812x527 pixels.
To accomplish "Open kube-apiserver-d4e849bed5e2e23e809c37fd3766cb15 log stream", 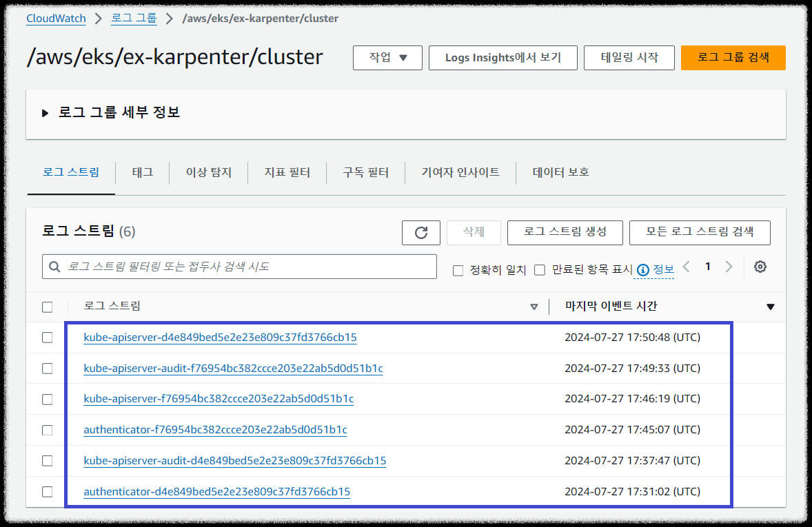I will tap(220, 338).
